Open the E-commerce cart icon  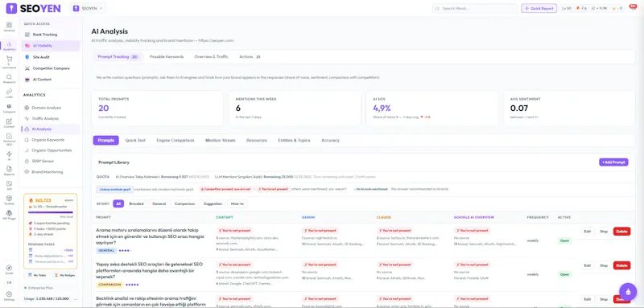[9, 61]
